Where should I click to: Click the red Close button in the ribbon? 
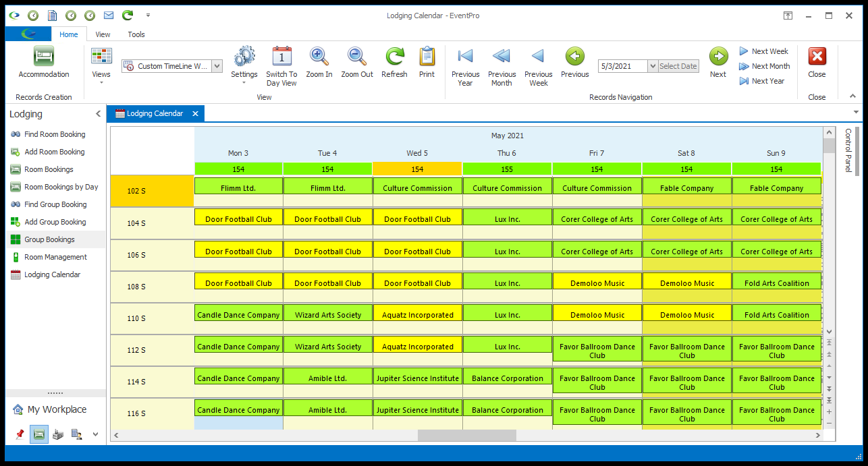[817, 63]
